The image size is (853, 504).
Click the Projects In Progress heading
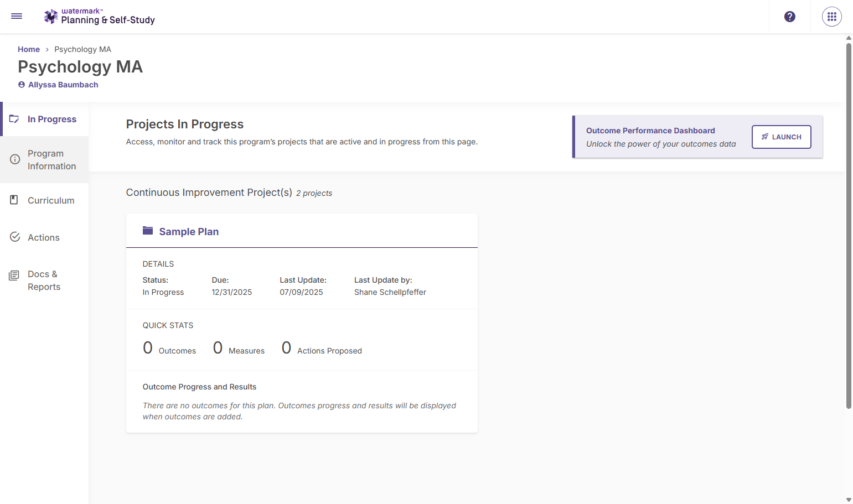(x=185, y=124)
